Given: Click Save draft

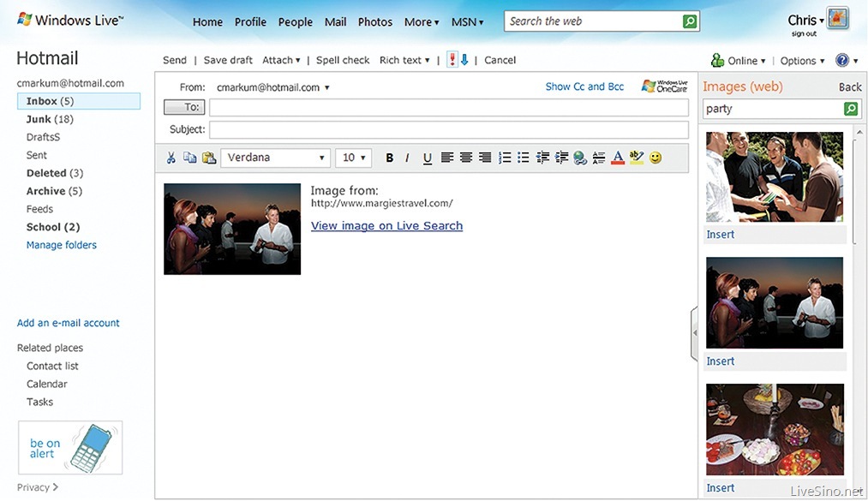Looking at the screenshot, I should pyautogui.click(x=228, y=60).
